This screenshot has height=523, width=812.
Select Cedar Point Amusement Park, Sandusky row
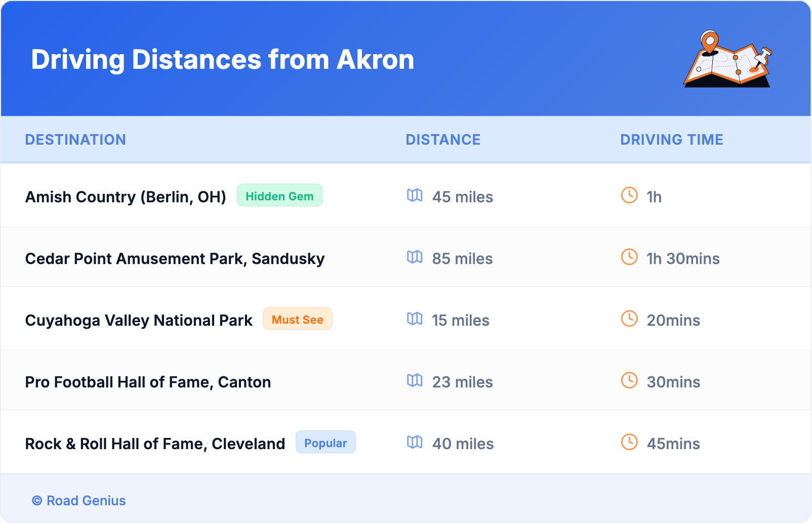point(175,258)
